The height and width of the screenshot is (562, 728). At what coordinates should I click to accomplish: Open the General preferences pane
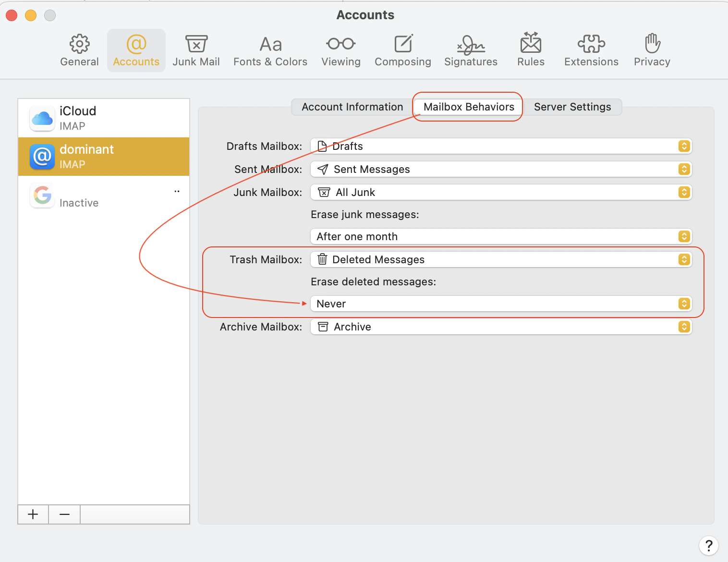point(79,50)
